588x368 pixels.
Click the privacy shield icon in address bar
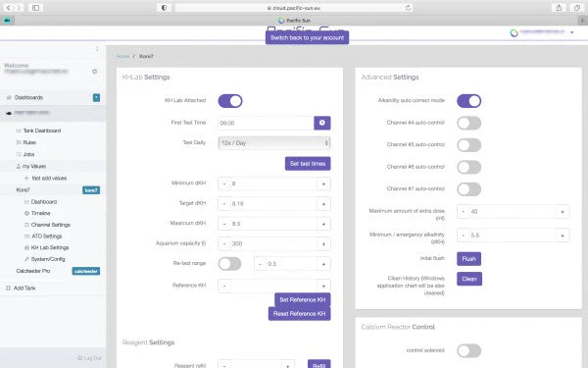(165, 8)
